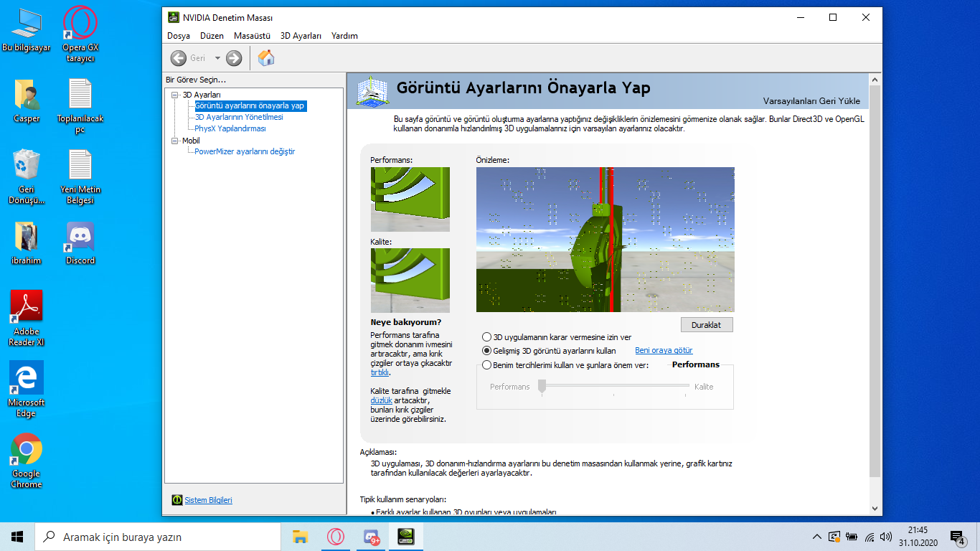
Task: Click the 'düzlük' help link
Action: [381, 400]
